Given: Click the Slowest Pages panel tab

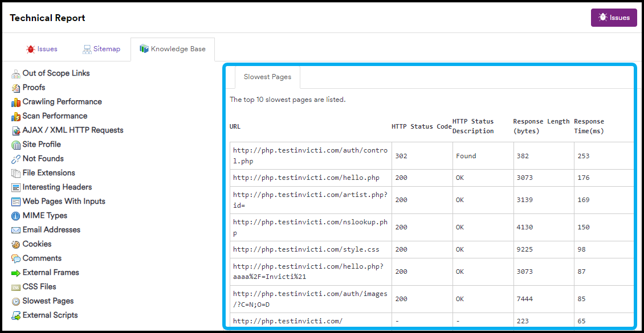Looking at the screenshot, I should [x=267, y=77].
